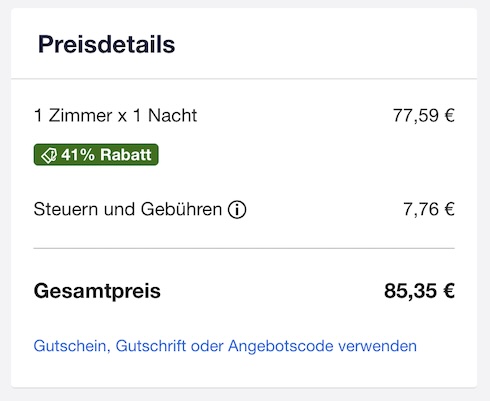The height and width of the screenshot is (401, 490).
Task: Click the Gesamtpreis label
Action: (x=97, y=291)
